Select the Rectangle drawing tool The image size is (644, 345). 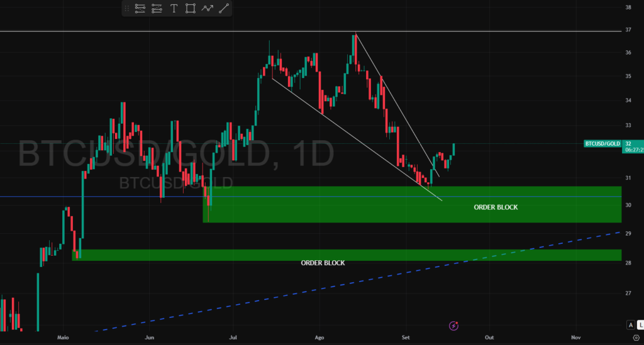point(191,8)
